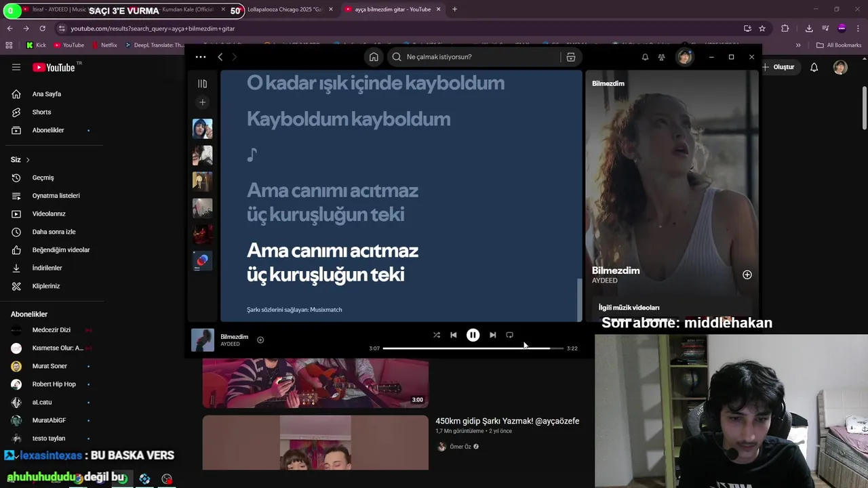Open YouTube account avatar menu
Image resolution: width=868 pixels, height=488 pixels.
(840, 67)
